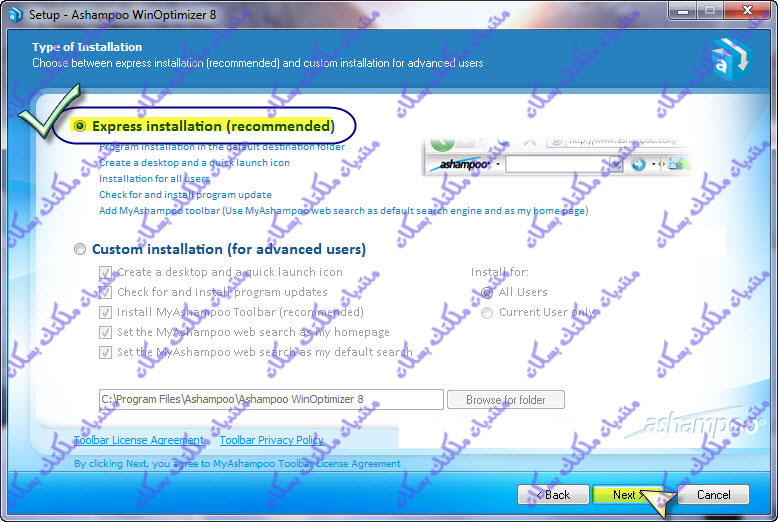Select Express installation (recommended) option

80,126
